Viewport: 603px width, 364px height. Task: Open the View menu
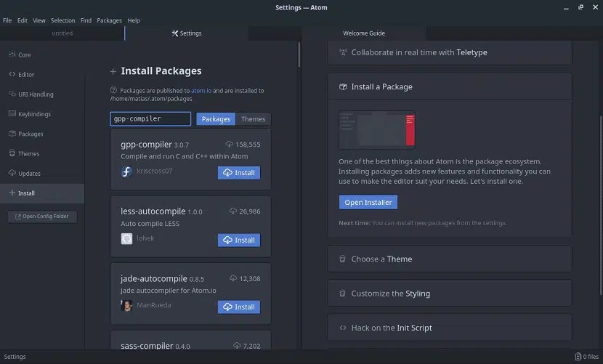coord(39,20)
